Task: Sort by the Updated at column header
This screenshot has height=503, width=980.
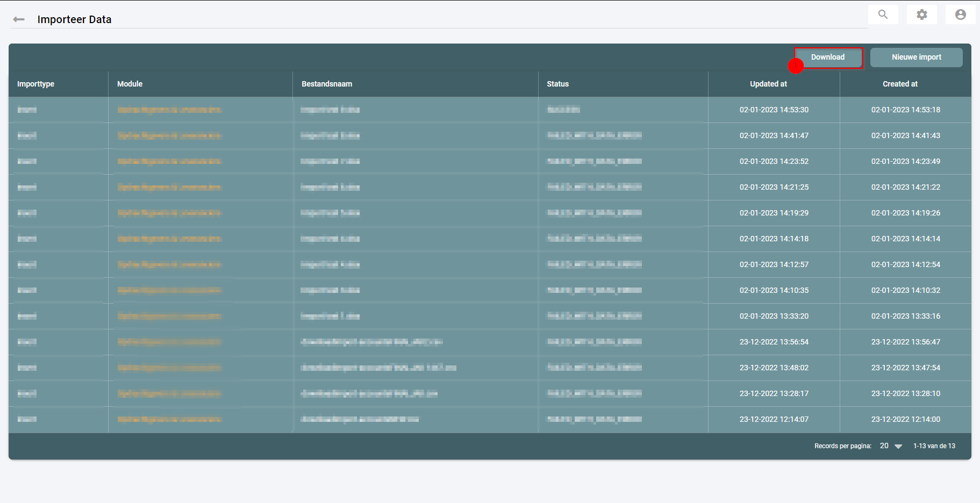Action: pyautogui.click(x=768, y=84)
